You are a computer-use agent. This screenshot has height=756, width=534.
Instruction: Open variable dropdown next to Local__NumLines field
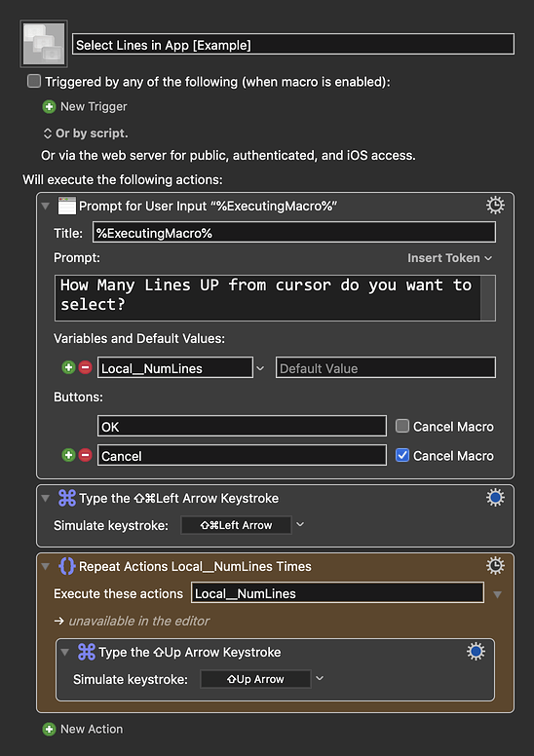(260, 368)
